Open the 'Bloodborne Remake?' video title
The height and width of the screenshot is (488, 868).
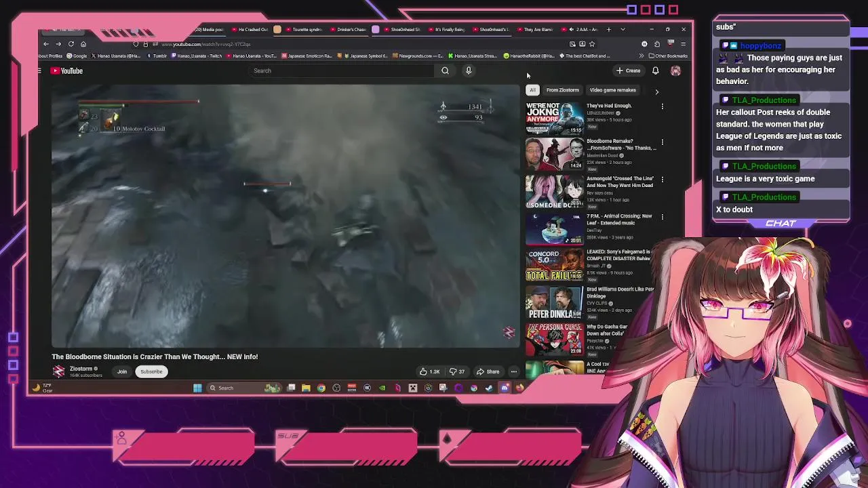click(620, 144)
